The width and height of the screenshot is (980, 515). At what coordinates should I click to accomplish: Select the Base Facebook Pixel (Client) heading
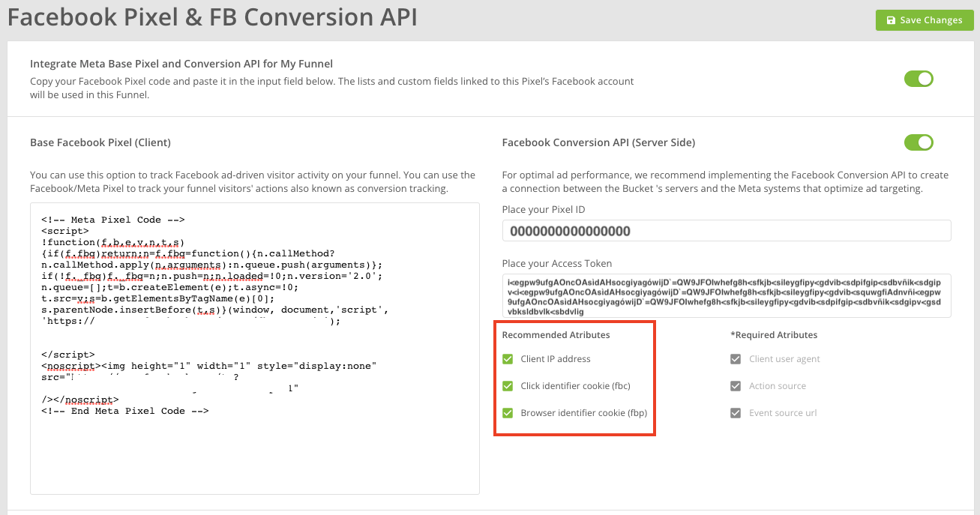coord(100,142)
